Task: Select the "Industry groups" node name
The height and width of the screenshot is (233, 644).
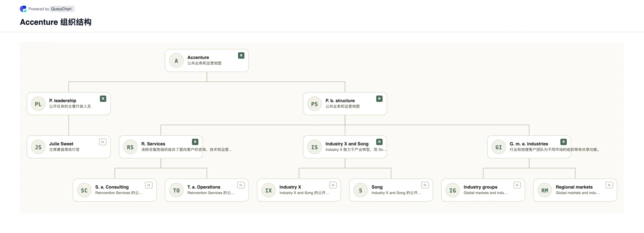Action: [x=480, y=187]
